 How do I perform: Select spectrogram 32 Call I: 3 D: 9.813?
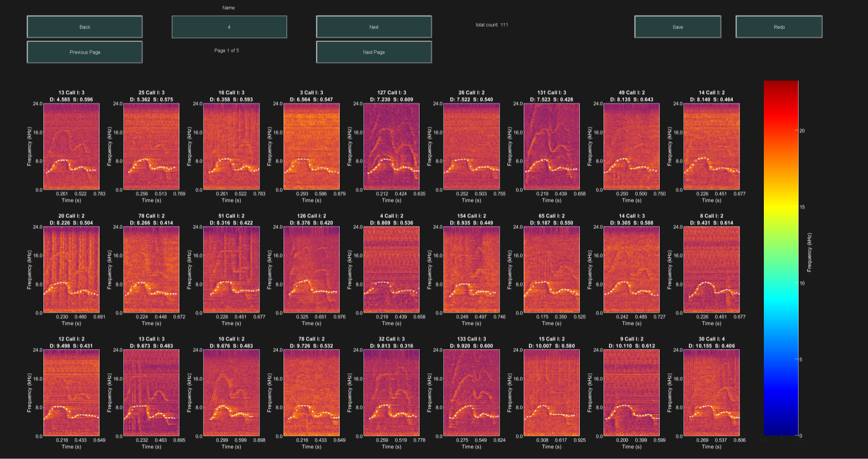[x=391, y=393]
